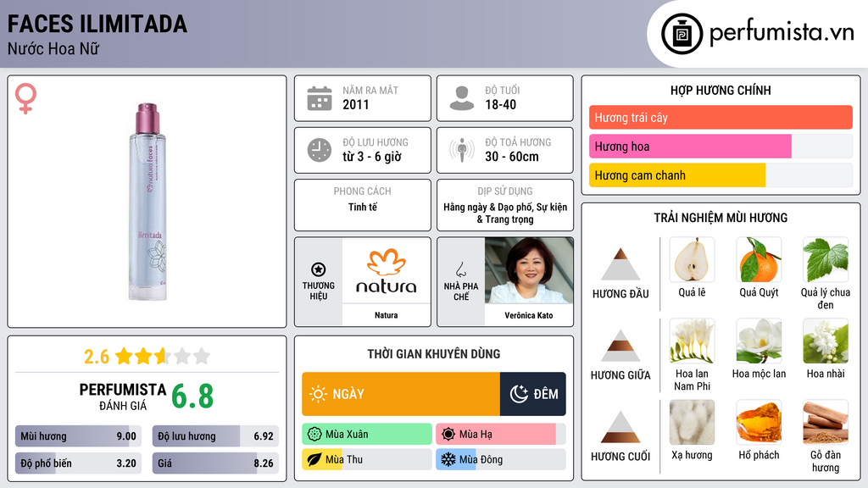The image size is (868, 488).
Task: Click the 'từ 3 - 6 giờ' longevity value
Action: click(x=371, y=157)
